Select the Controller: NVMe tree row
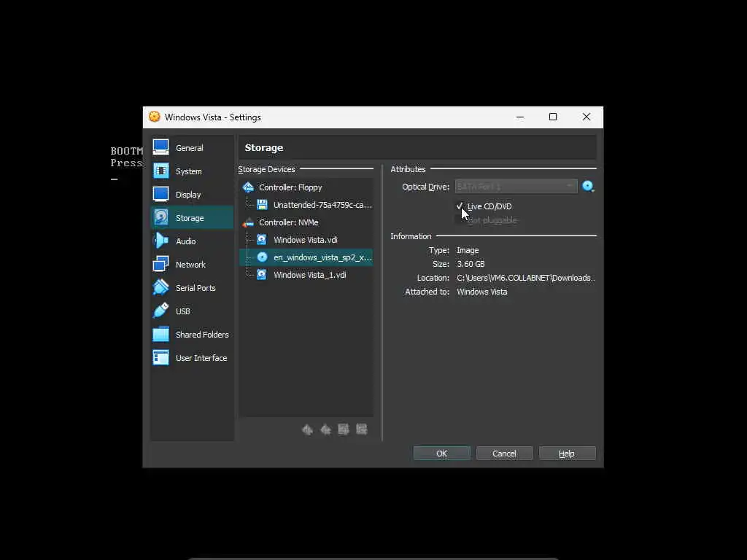747x560 pixels. (306, 222)
